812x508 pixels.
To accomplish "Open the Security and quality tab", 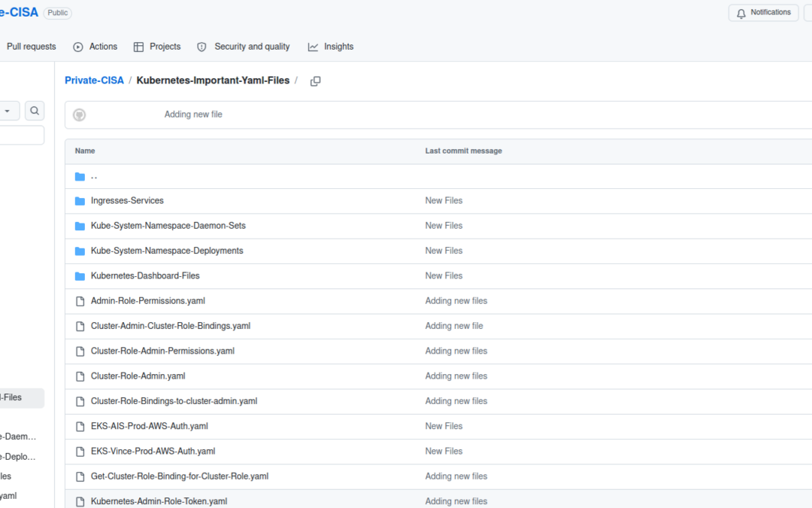I will click(244, 47).
